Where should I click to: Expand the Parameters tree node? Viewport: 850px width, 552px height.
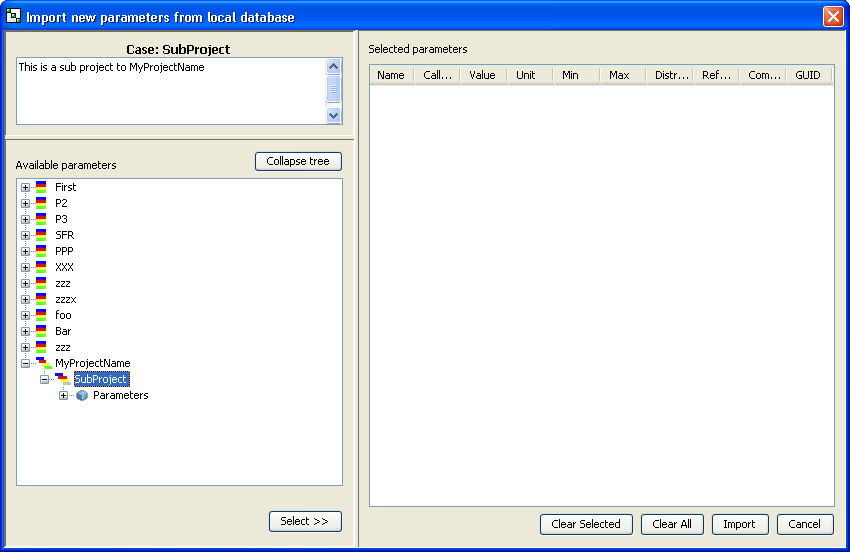(63, 395)
